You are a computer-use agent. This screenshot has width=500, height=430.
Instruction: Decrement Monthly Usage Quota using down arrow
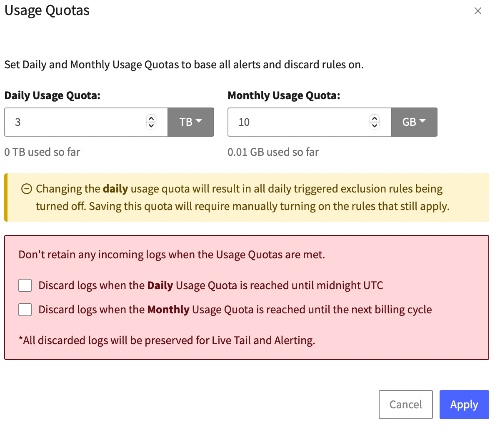click(375, 125)
